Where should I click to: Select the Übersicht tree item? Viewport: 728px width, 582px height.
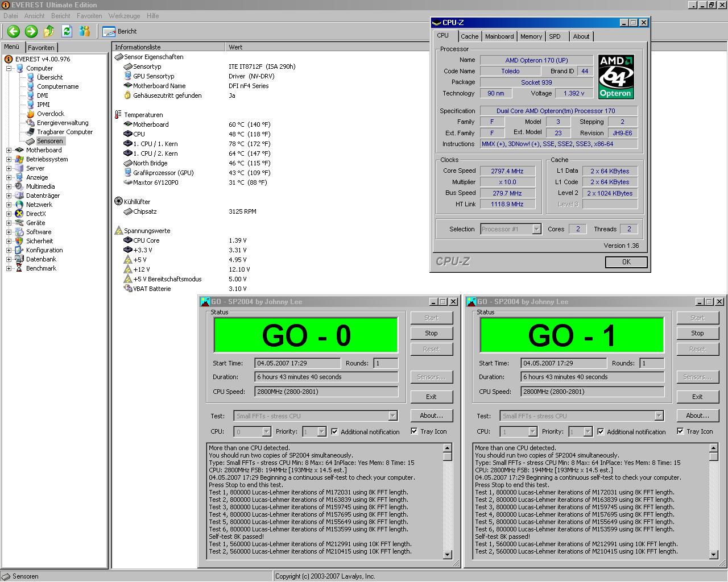(49, 77)
